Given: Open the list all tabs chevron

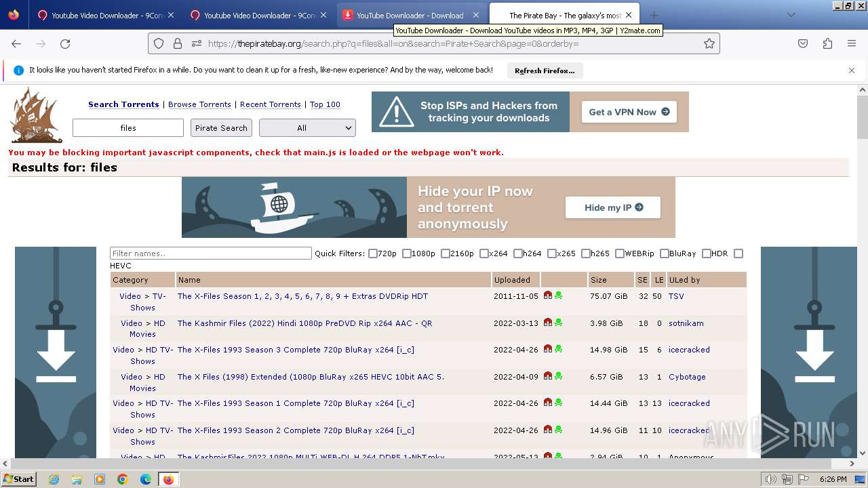Looking at the screenshot, I should 791,15.
